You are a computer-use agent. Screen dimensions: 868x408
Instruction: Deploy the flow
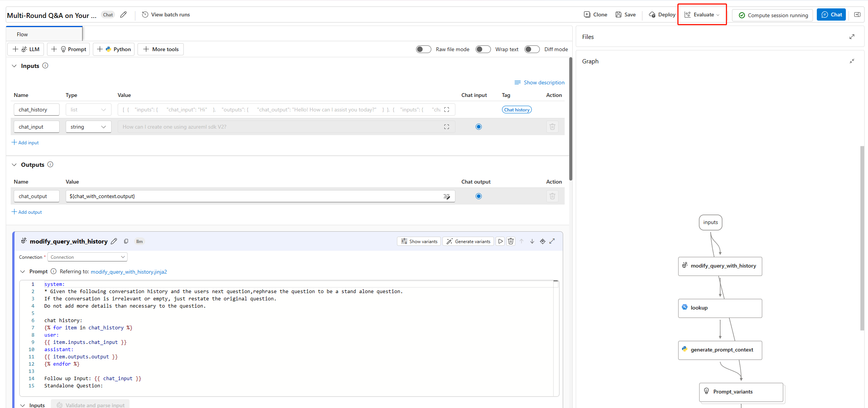click(662, 15)
